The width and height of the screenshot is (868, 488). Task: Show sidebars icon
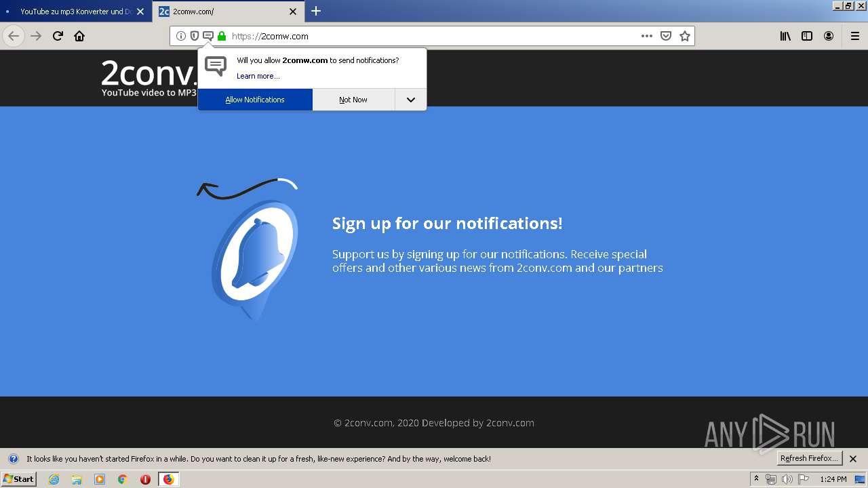807,36
